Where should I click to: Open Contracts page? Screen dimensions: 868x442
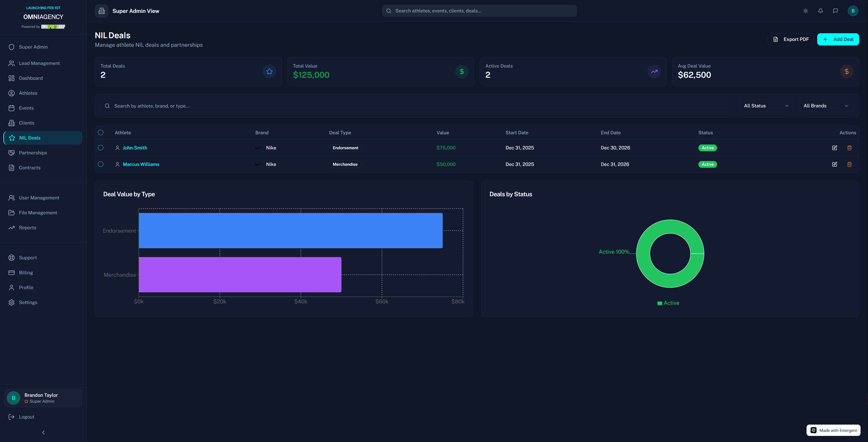[43, 168]
